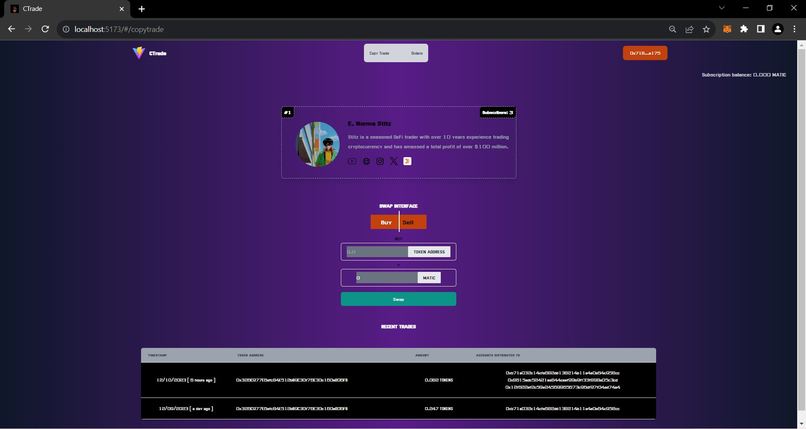Switch to the Copy Trade nav tab
Screen dimensions: 806x429
click(x=379, y=53)
